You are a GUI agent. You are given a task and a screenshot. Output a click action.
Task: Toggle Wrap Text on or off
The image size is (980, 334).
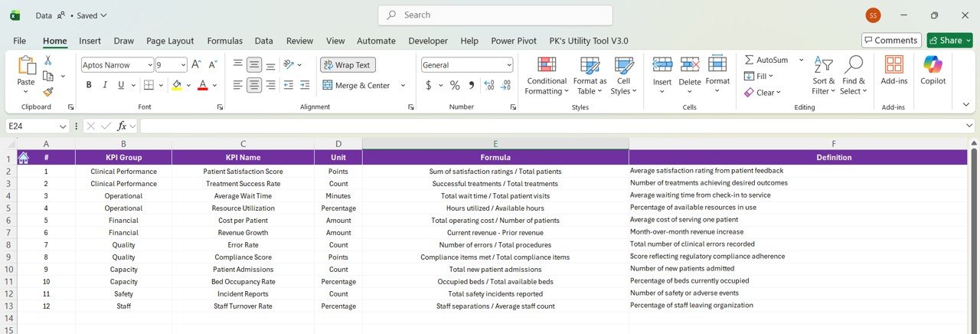coord(348,65)
